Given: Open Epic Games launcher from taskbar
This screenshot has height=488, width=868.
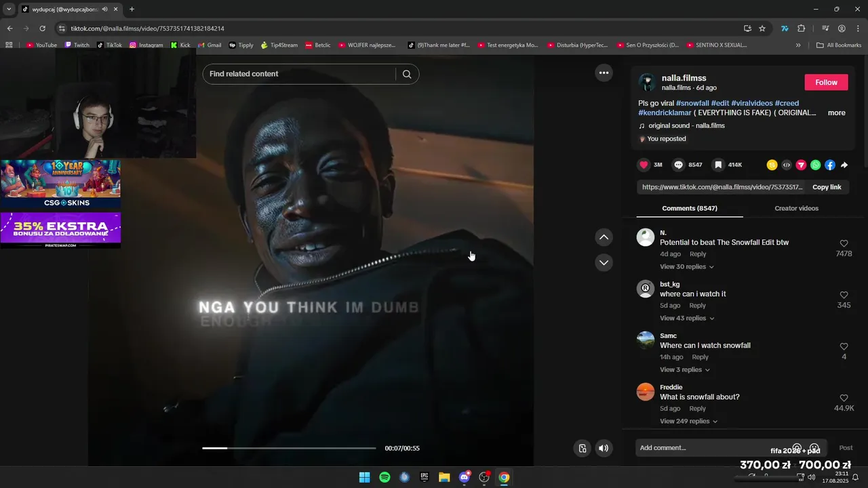Looking at the screenshot, I should pos(425,477).
